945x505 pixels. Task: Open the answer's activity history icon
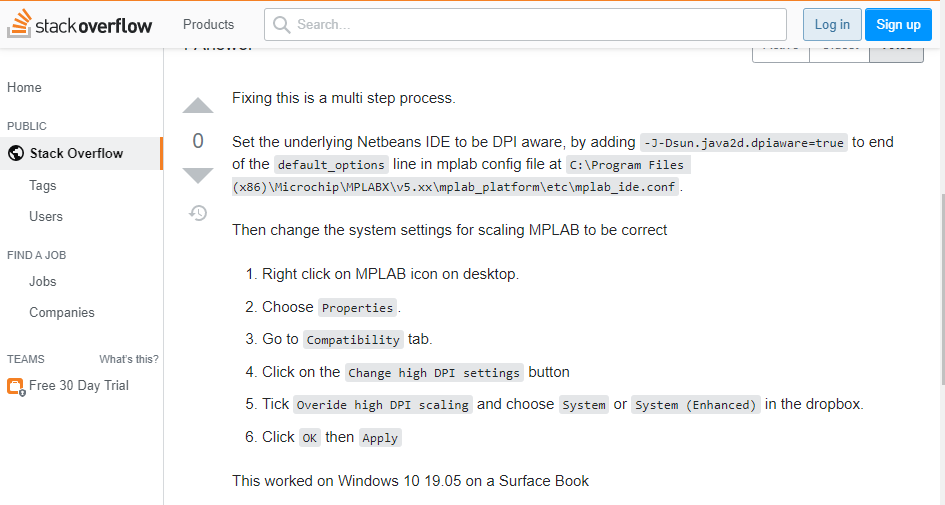point(198,213)
